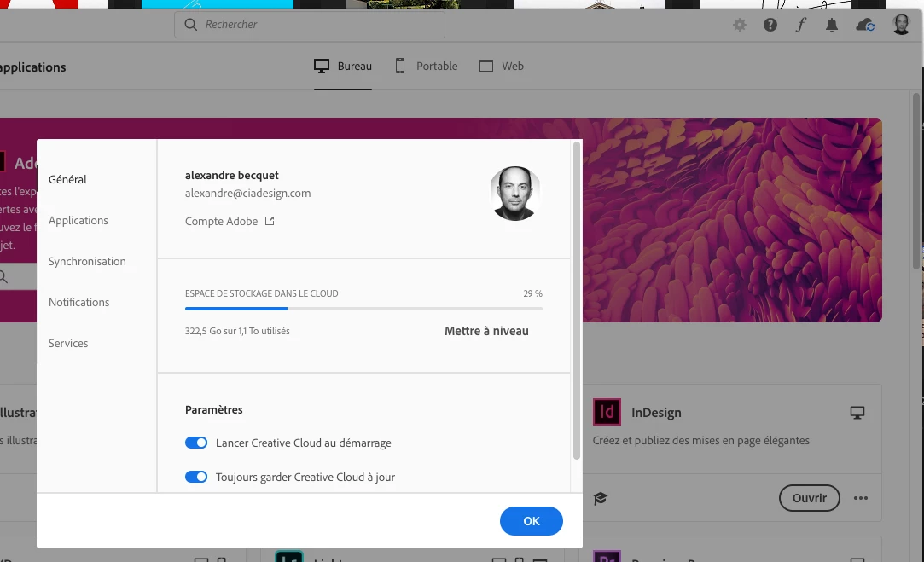Click the Web browser icon
This screenshot has height=562, width=924.
point(486,66)
